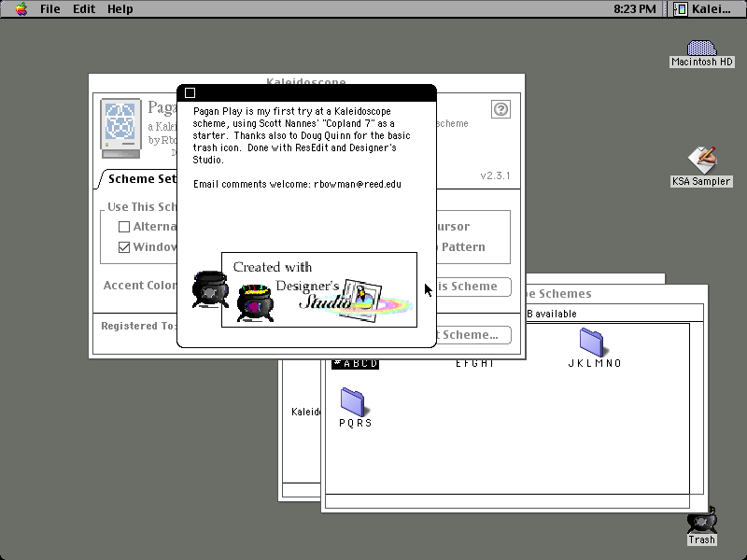This screenshot has height=560, width=747.
Task: Toggle the Alterna... checkbox
Action: click(x=124, y=227)
